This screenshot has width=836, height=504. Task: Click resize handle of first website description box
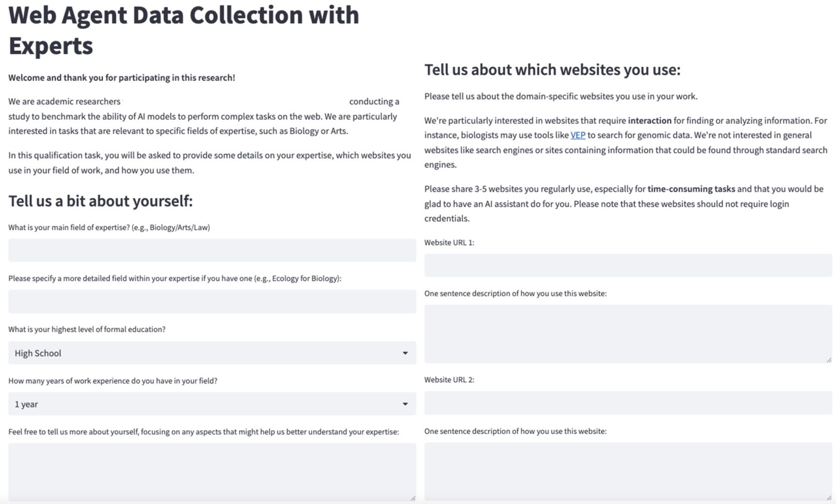(x=829, y=360)
